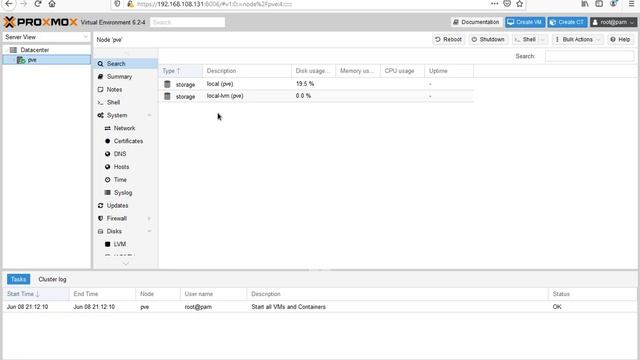
Task: Open the Firefox hamburger menu
Action: [x=631, y=4]
